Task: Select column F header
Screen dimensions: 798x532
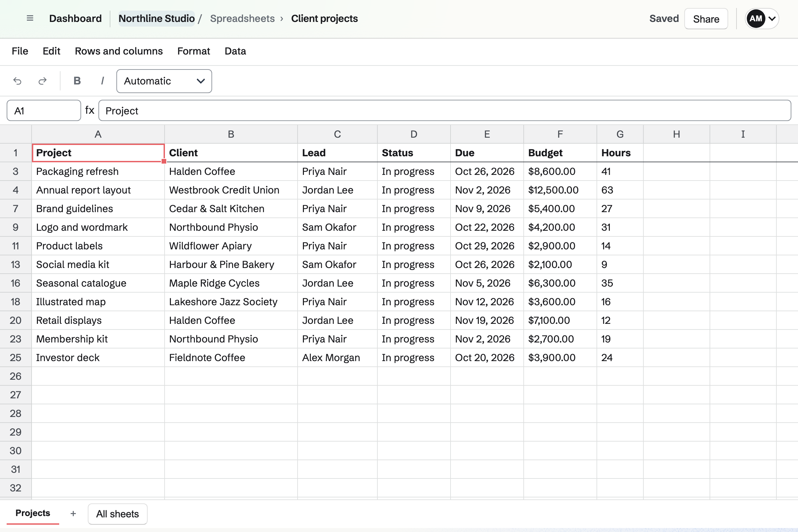Action: click(560, 134)
